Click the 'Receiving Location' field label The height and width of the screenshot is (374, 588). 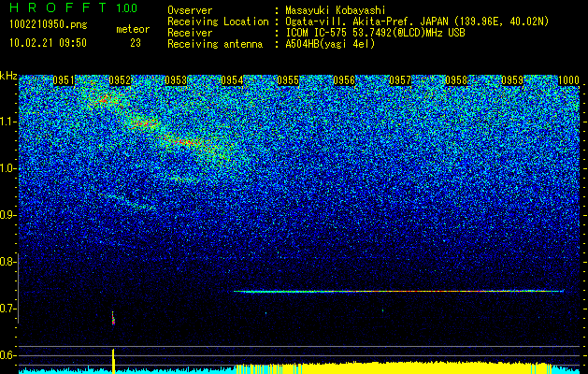[x=218, y=22]
